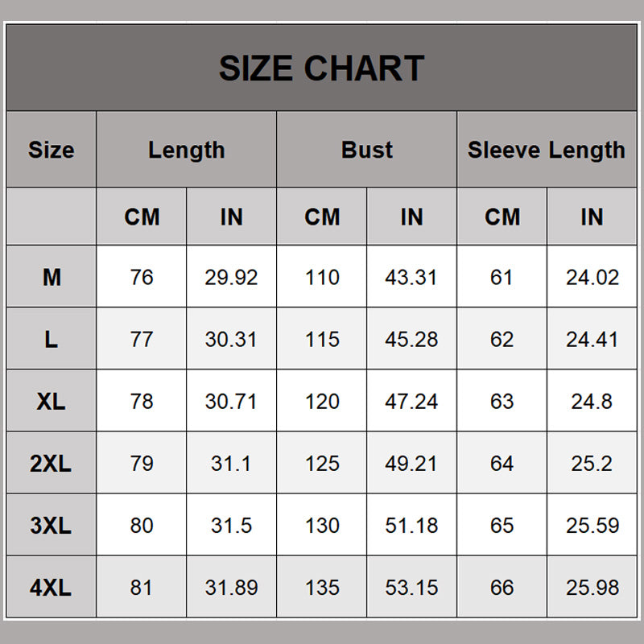
Task: Click the 2XL size row label
Action: click(x=51, y=464)
